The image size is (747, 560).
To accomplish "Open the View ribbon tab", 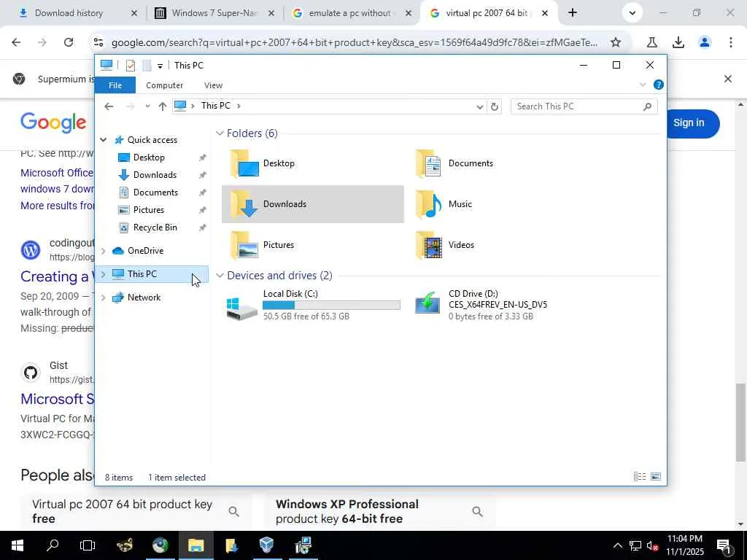I will coord(213,85).
